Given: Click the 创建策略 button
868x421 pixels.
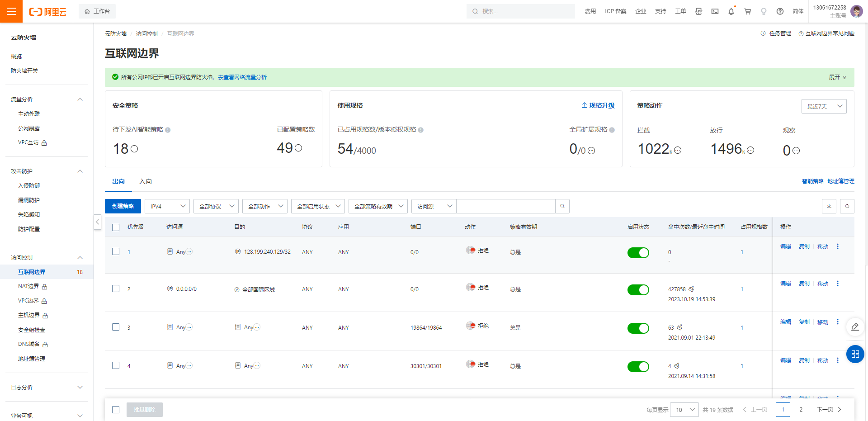Looking at the screenshot, I should [x=123, y=206].
